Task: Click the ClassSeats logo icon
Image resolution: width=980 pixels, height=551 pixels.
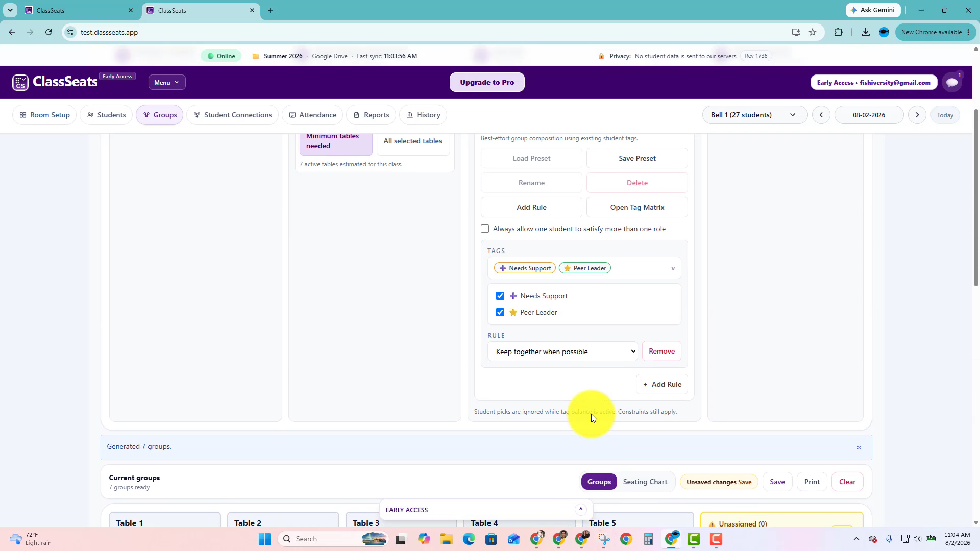Action: [x=20, y=82]
